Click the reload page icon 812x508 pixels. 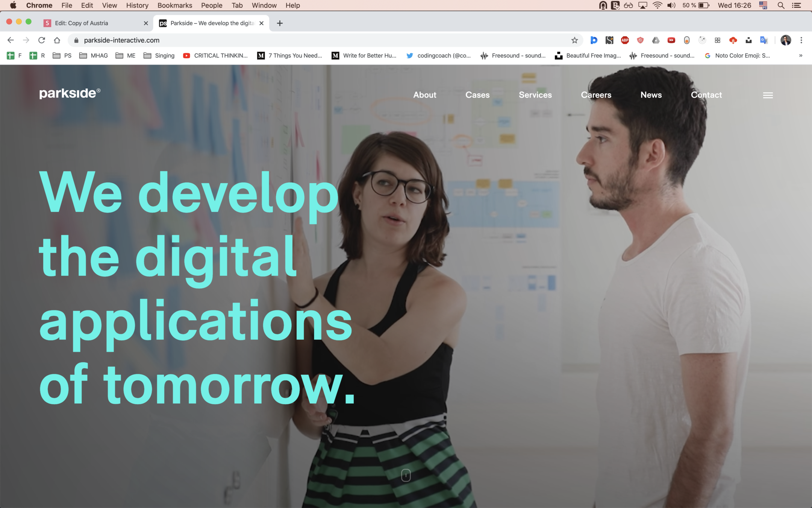coord(41,40)
